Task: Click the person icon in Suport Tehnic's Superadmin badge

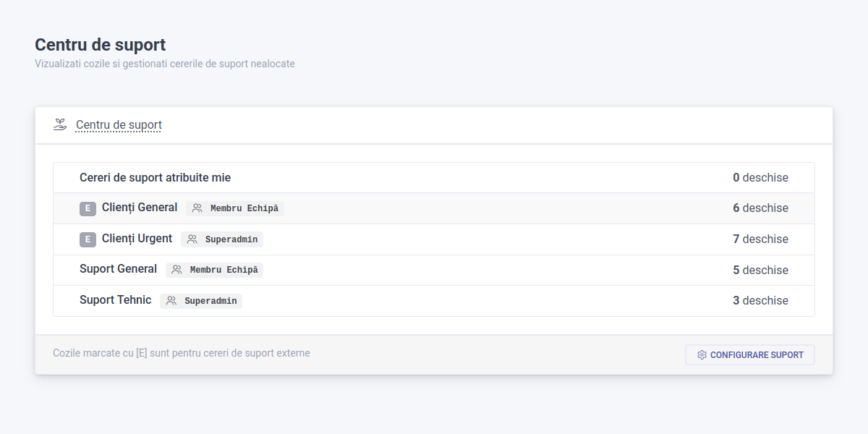Action: click(x=170, y=300)
